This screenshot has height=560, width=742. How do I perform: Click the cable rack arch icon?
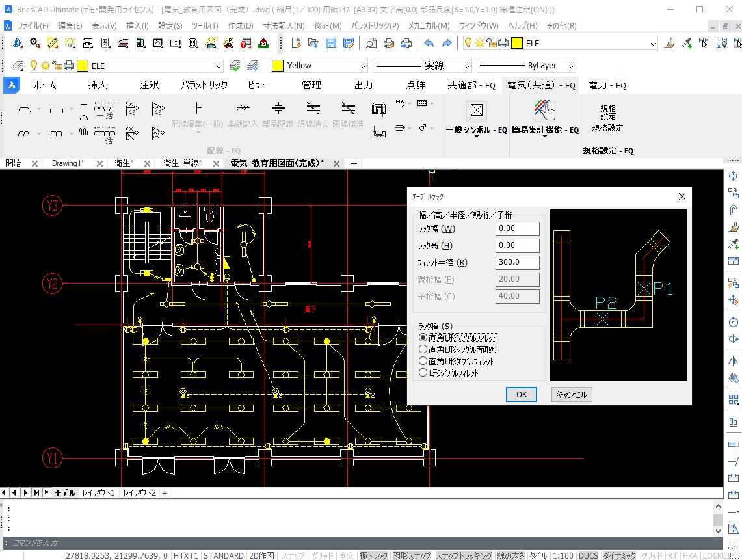pos(378,110)
